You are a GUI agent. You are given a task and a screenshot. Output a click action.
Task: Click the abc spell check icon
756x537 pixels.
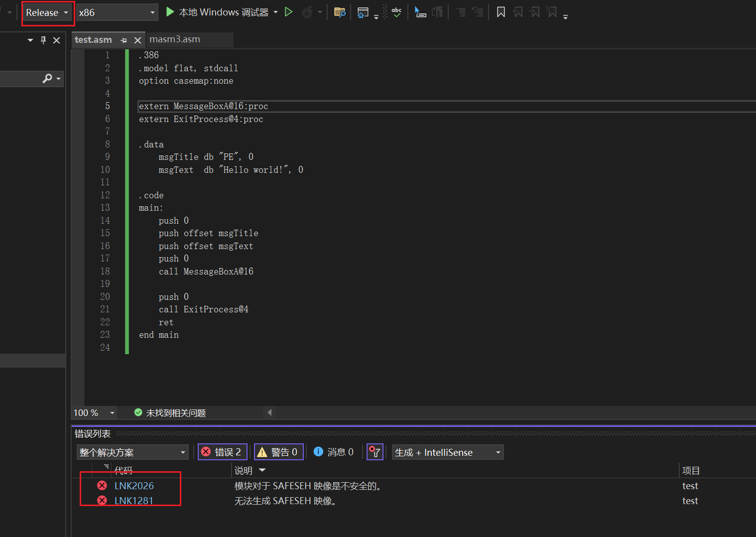point(396,12)
